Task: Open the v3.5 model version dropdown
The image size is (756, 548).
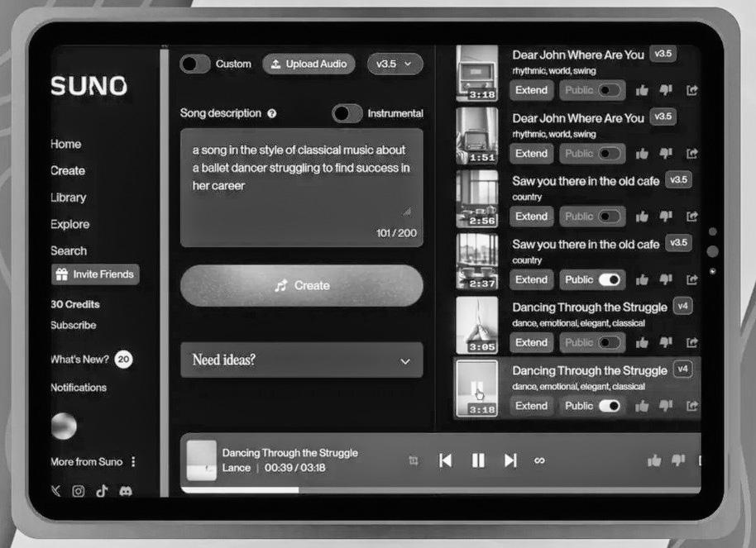Action: pyautogui.click(x=395, y=64)
